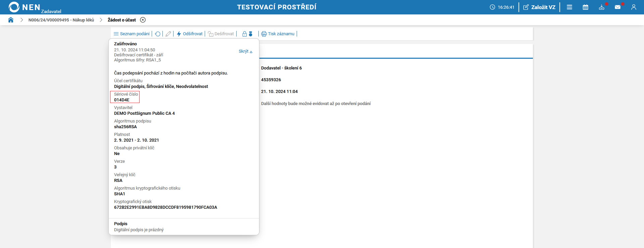The image size is (644, 248).
Task: Click the Podpis section heading
Action: (121, 224)
